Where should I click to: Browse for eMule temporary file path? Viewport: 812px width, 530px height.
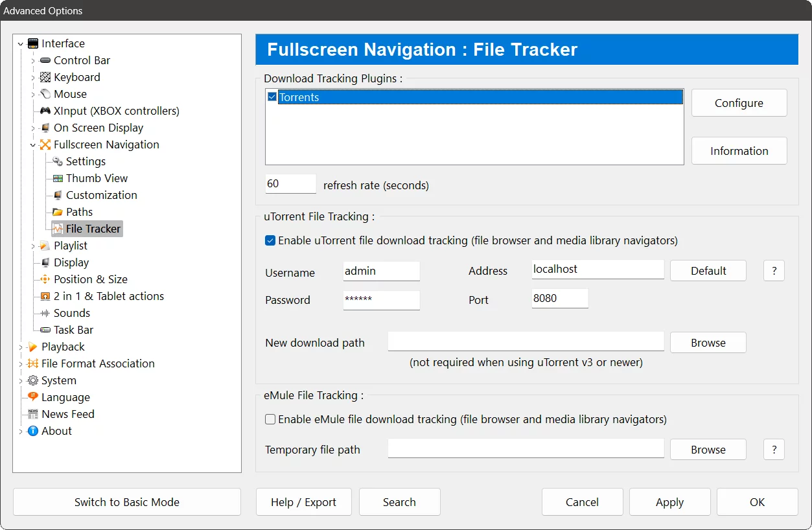[x=708, y=450]
